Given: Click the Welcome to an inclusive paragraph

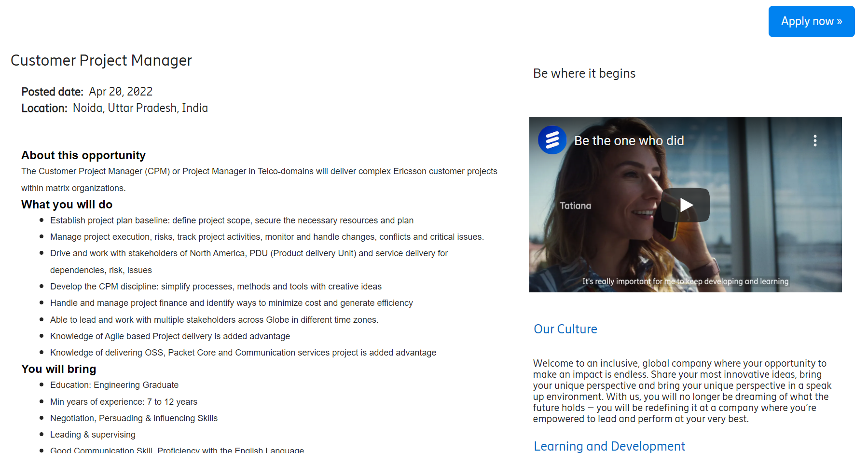Looking at the screenshot, I should click(682, 391).
